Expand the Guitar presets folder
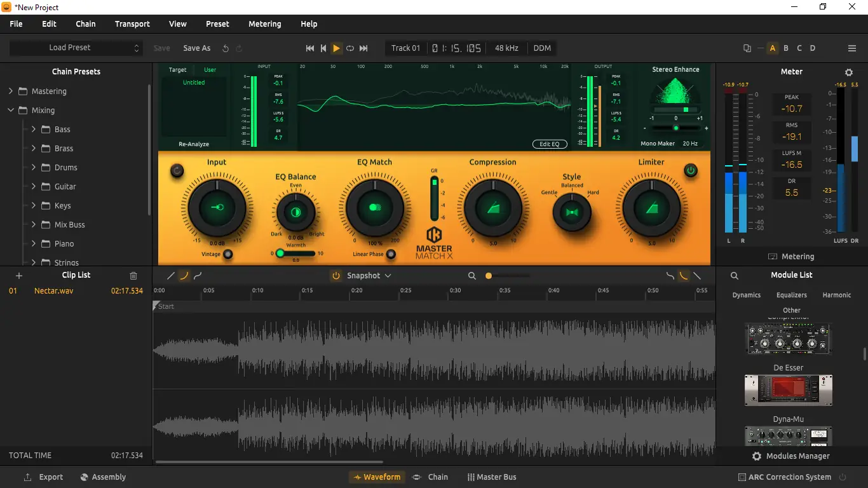 tap(34, 187)
